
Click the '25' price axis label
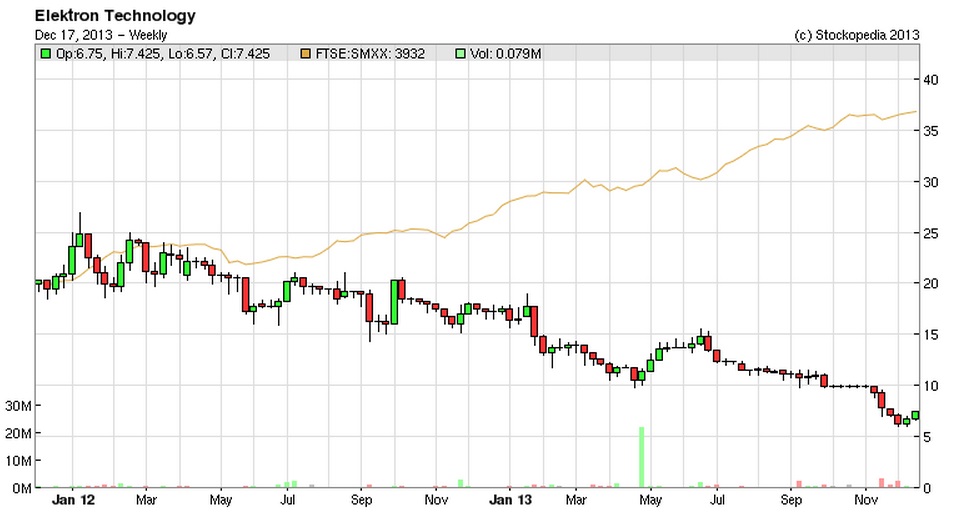pyautogui.click(x=931, y=233)
